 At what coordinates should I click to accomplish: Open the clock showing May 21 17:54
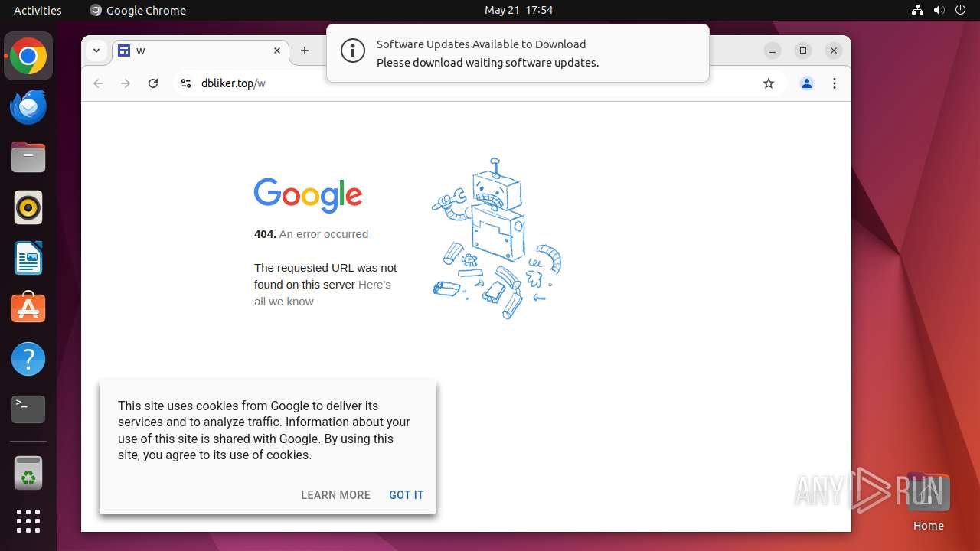point(518,10)
